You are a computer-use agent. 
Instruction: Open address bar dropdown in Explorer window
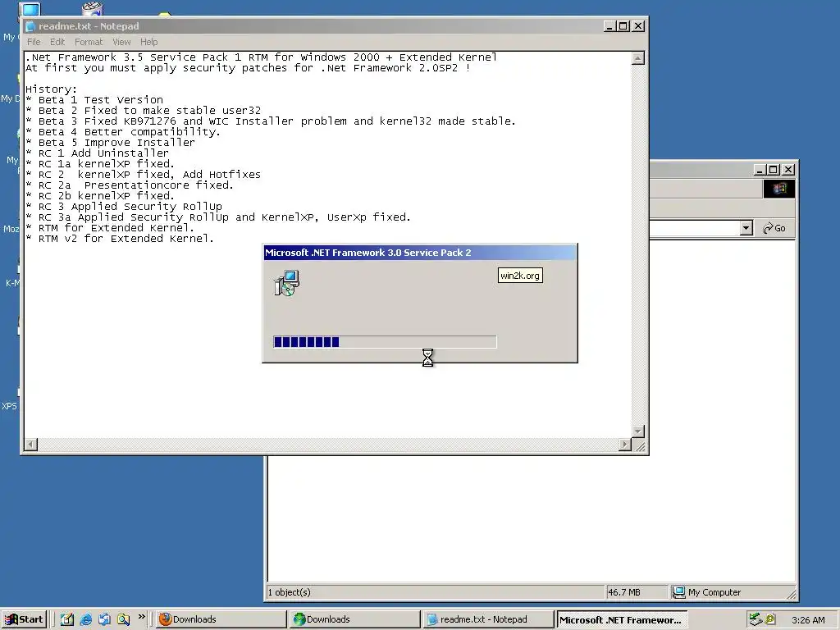(x=746, y=228)
